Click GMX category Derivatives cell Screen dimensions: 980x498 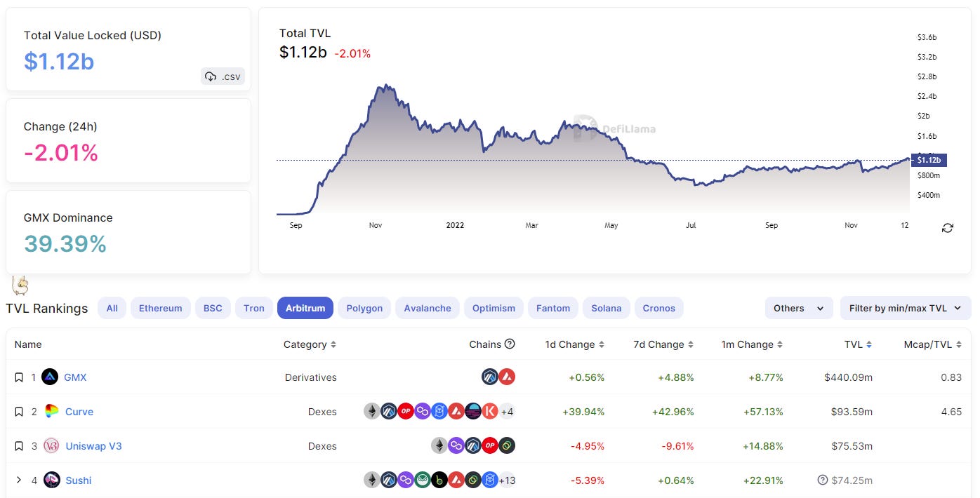tap(311, 377)
